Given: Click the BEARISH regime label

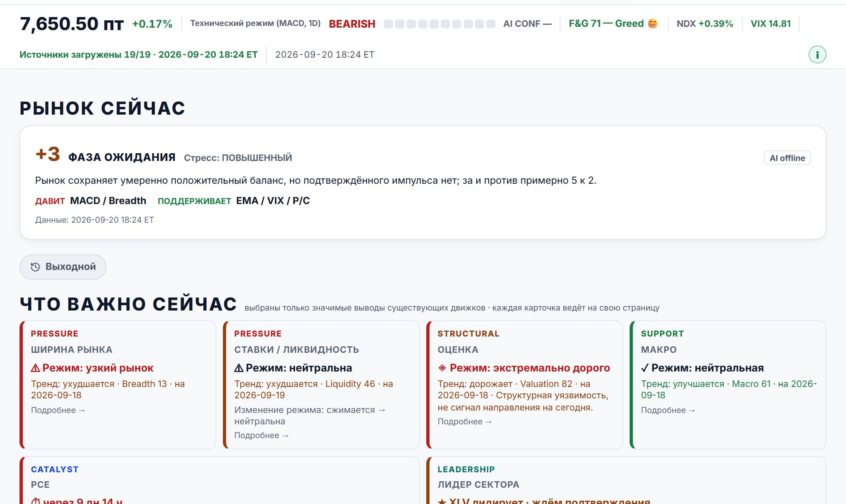Looking at the screenshot, I should [x=352, y=24].
